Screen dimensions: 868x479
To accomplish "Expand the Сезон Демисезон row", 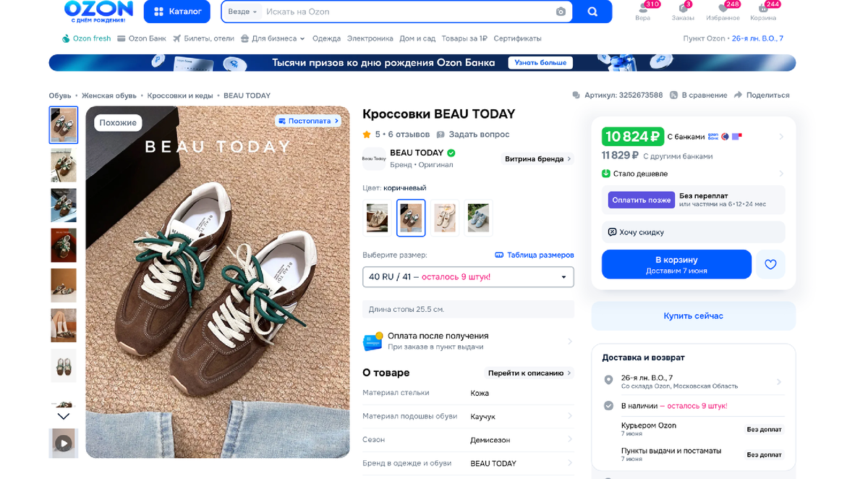I will pyautogui.click(x=468, y=439).
